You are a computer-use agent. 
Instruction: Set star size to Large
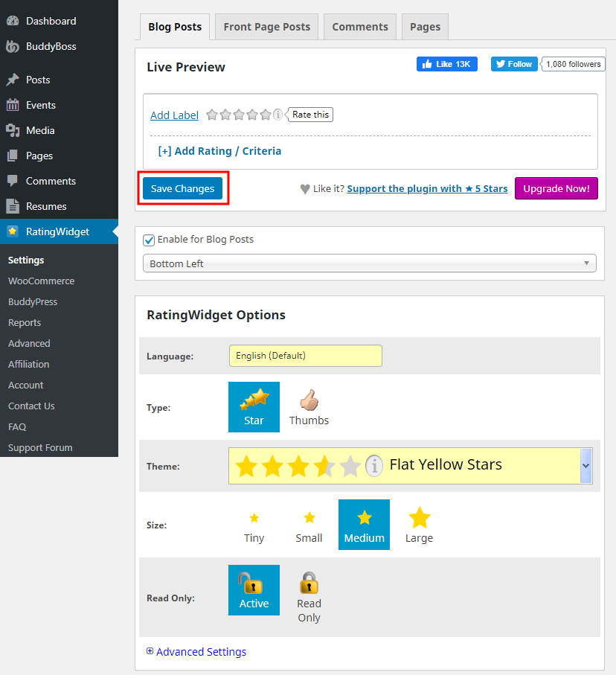click(x=419, y=525)
